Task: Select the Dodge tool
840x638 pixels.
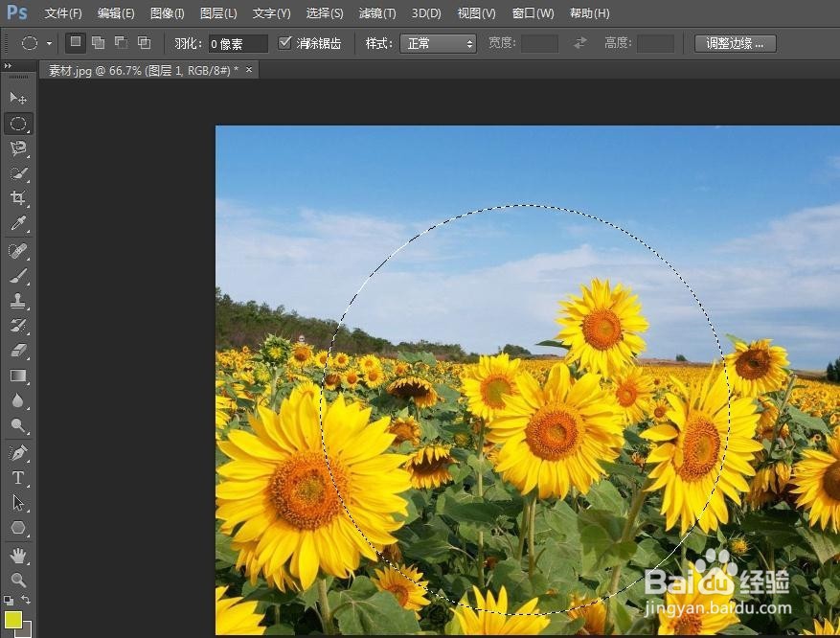Action: pos(17,425)
